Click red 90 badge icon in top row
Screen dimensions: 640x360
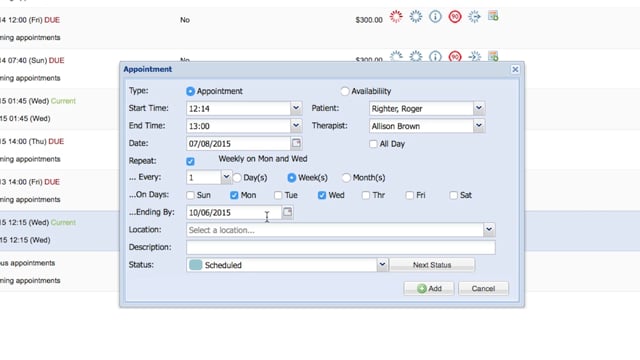pos(455,17)
